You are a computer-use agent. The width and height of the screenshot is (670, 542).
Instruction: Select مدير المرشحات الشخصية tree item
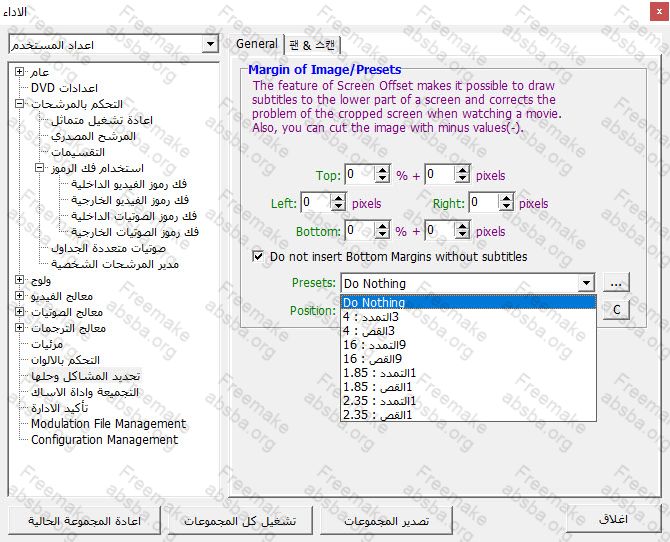click(x=115, y=264)
